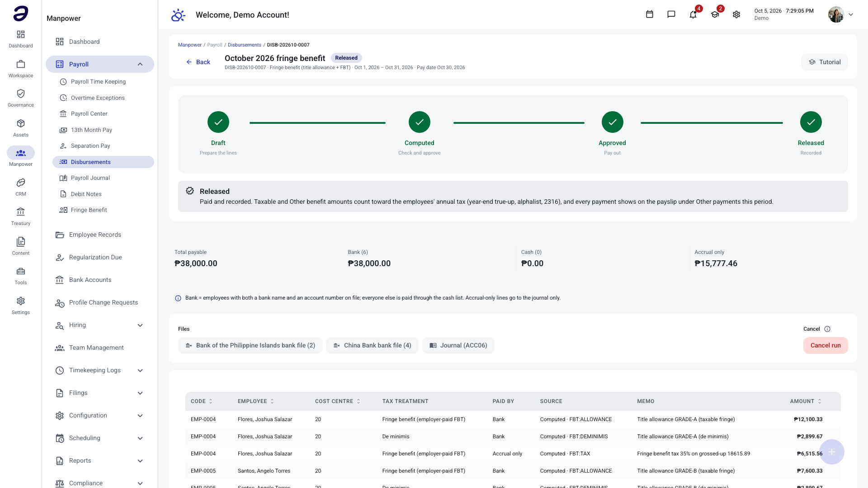The width and height of the screenshot is (868, 488).
Task: Click the Cancel run button
Action: 826,345
